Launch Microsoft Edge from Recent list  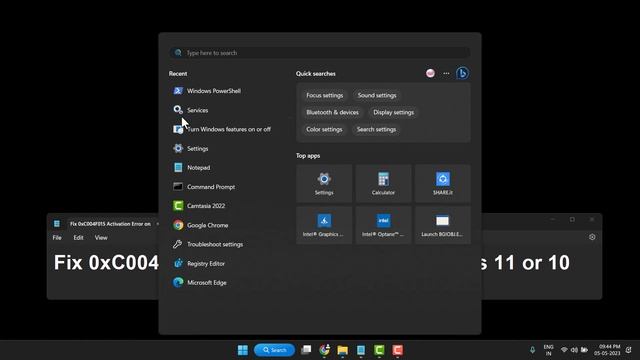200,282
